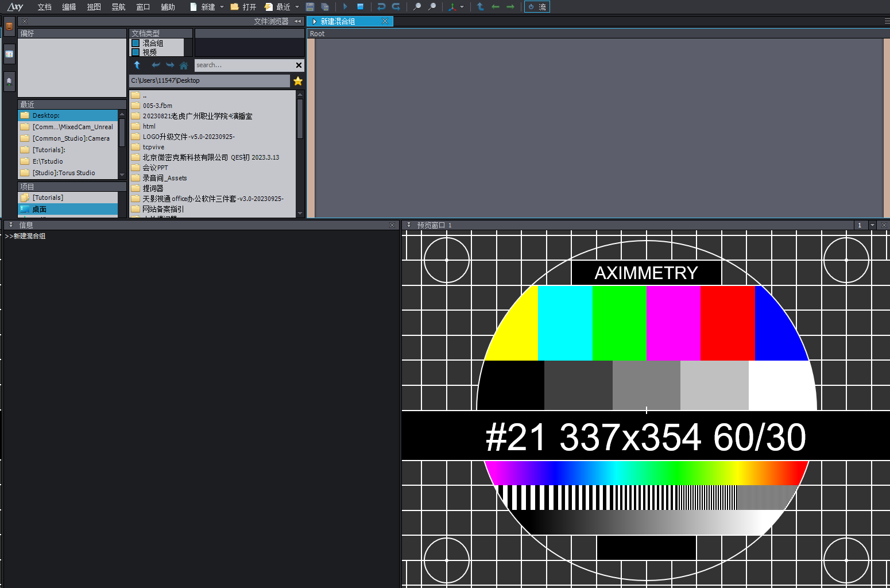Click the blue play icon in toolbar
This screenshot has height=588, width=890.
(x=345, y=7)
